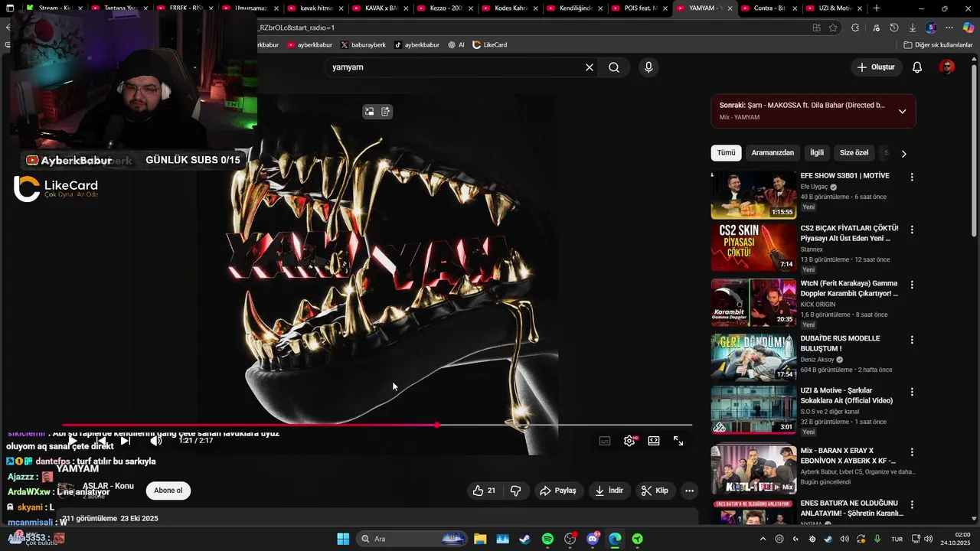Open options for WtcN Gamma Doppler video

pyautogui.click(x=911, y=285)
